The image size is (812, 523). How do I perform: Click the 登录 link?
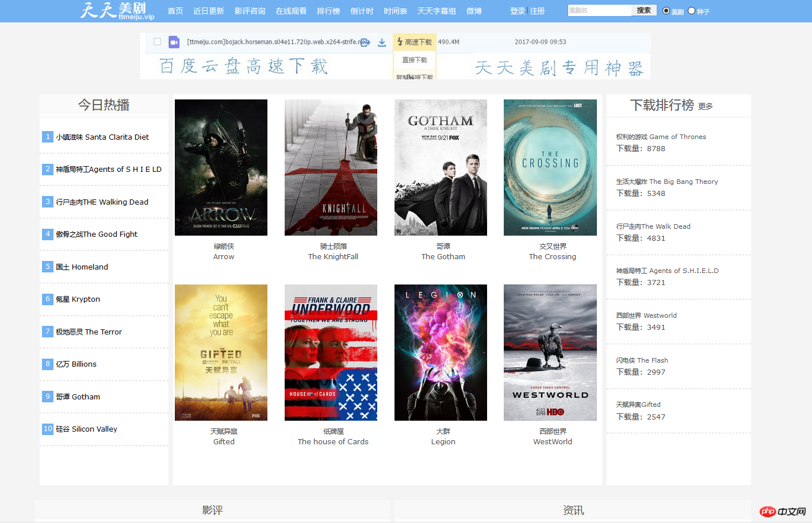coord(518,11)
